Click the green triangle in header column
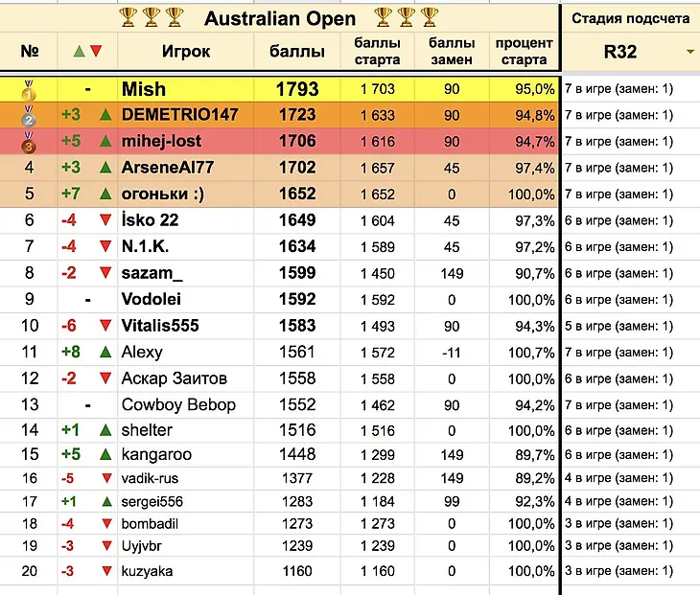700x595 pixels. (x=79, y=52)
